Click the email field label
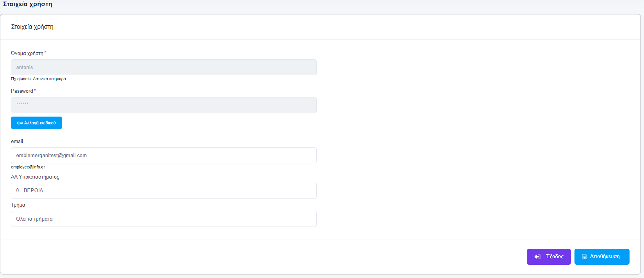The width and height of the screenshot is (644, 278). click(x=17, y=142)
